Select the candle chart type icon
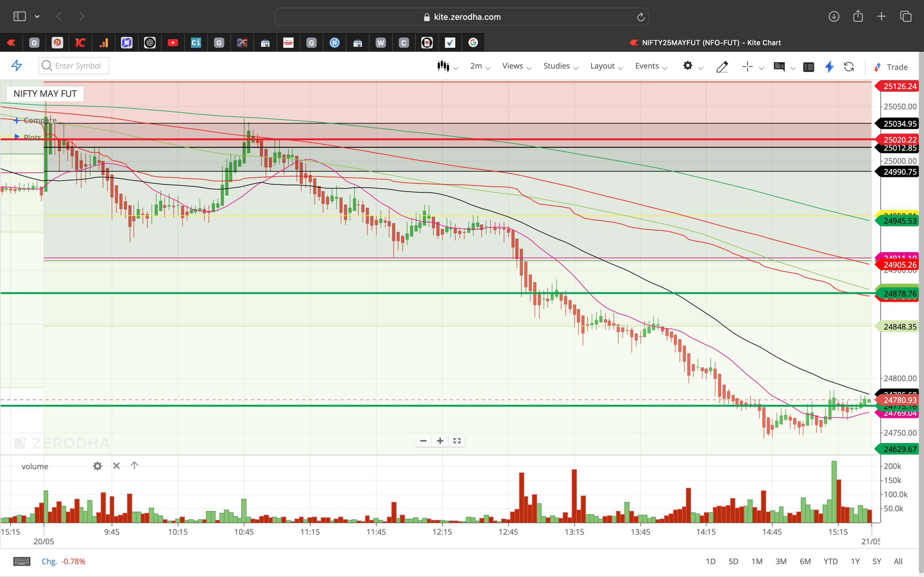 443,66
